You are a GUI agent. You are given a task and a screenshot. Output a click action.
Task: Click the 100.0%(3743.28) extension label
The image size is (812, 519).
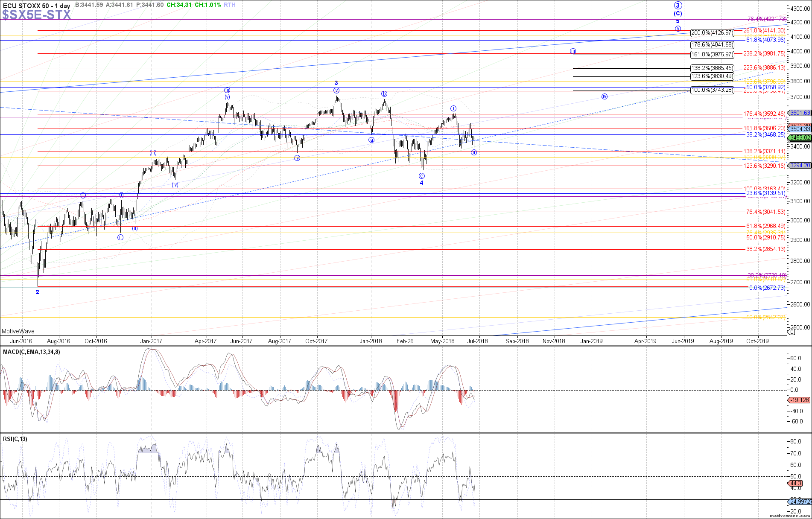(x=712, y=90)
